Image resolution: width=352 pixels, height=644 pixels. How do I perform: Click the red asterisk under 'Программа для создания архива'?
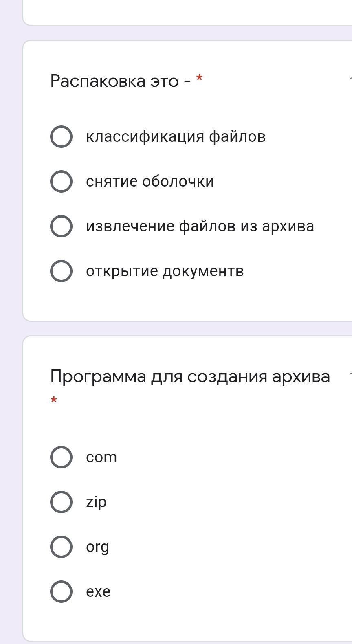(54, 400)
